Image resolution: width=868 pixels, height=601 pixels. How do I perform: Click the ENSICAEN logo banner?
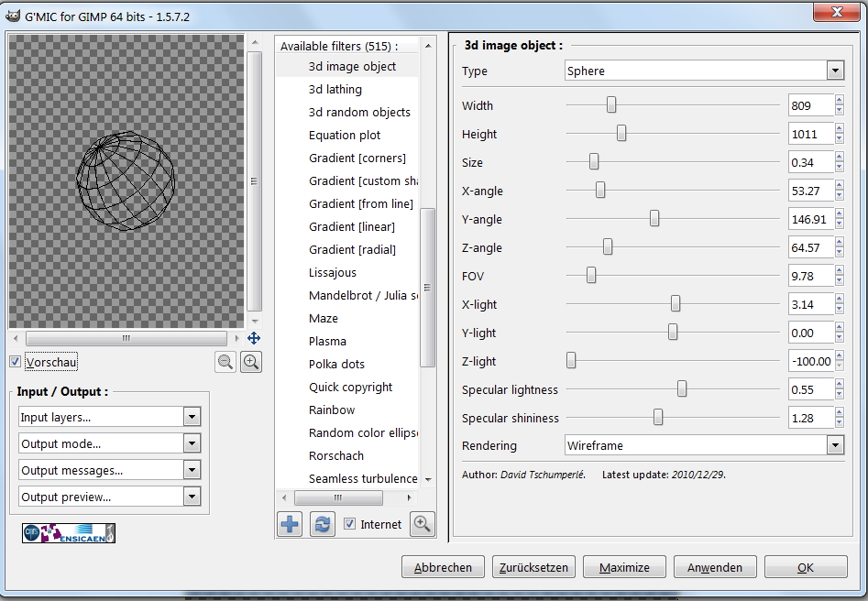coord(69,533)
